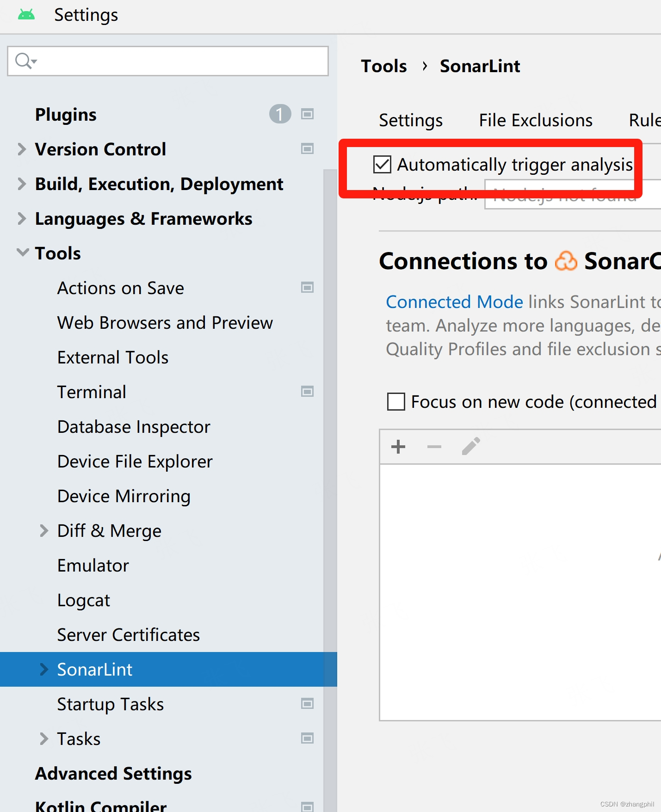Click the Node.js path input field
661x812 pixels.
pos(573,194)
